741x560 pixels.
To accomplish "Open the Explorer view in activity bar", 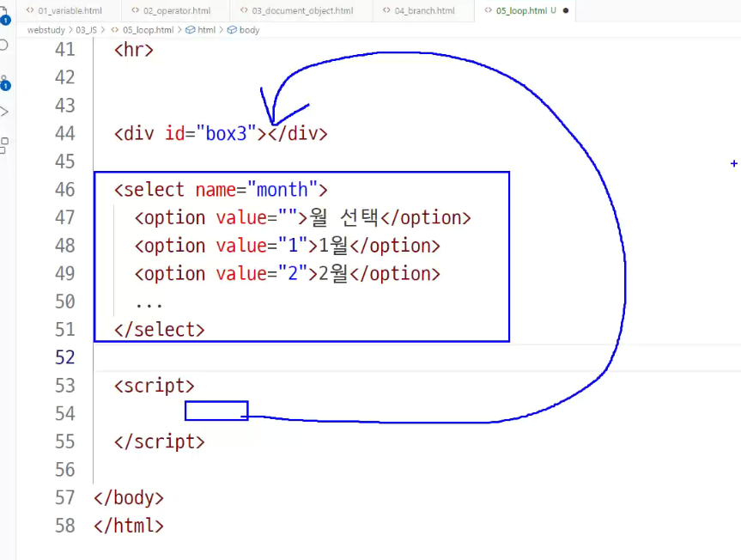I will (3, 15).
